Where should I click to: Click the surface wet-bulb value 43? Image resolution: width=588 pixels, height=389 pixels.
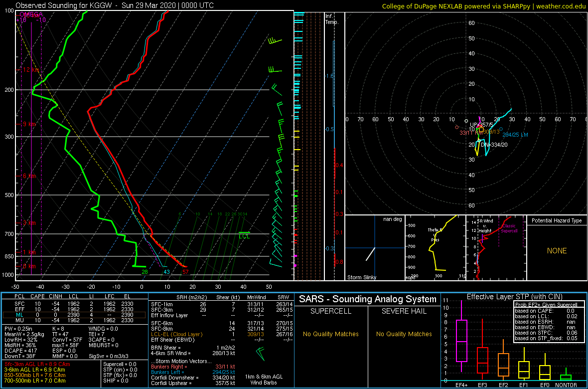(167, 272)
